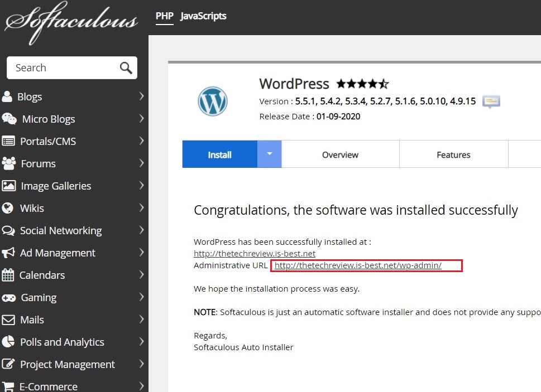Open the Forums category label
The width and height of the screenshot is (541, 392).
point(39,163)
